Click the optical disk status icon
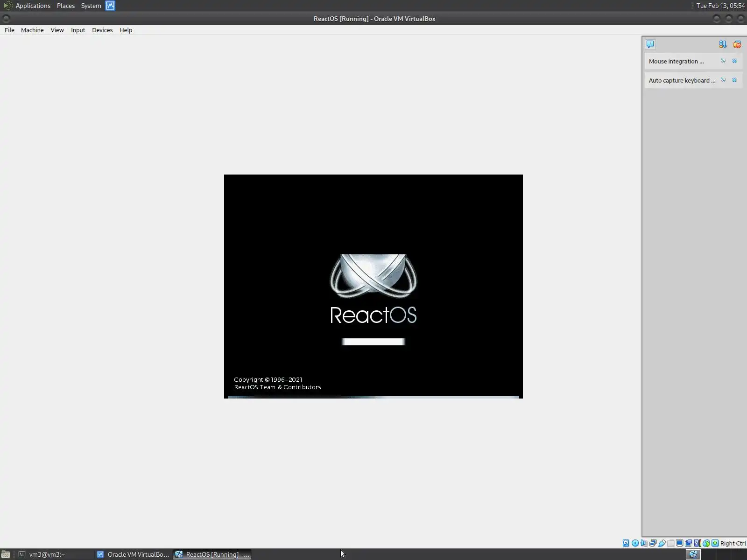 coord(635,543)
